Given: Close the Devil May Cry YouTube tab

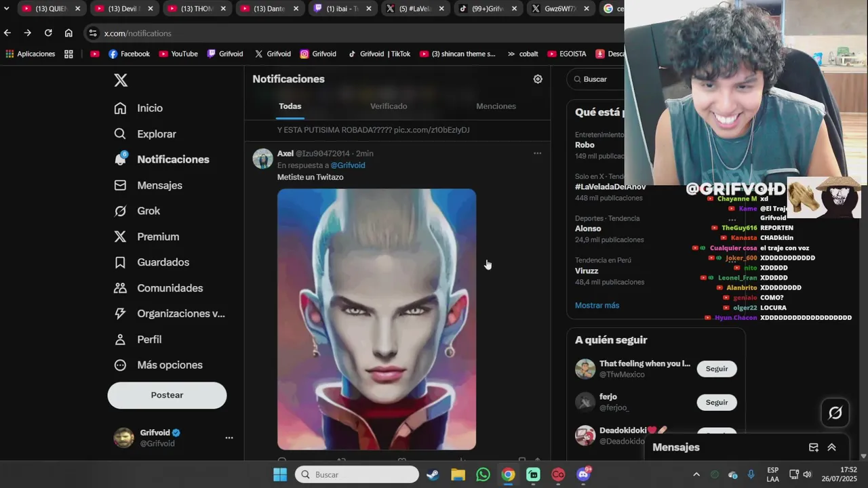Looking at the screenshot, I should pyautogui.click(x=150, y=9).
